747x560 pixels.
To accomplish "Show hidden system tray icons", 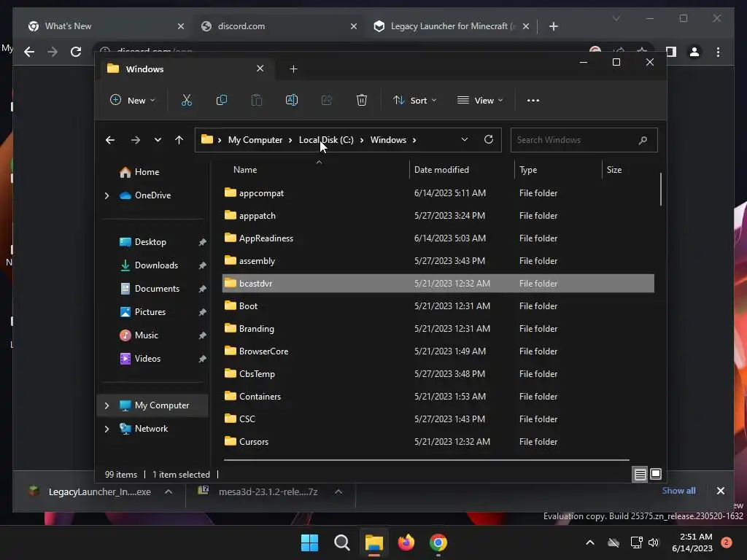I will pos(589,542).
